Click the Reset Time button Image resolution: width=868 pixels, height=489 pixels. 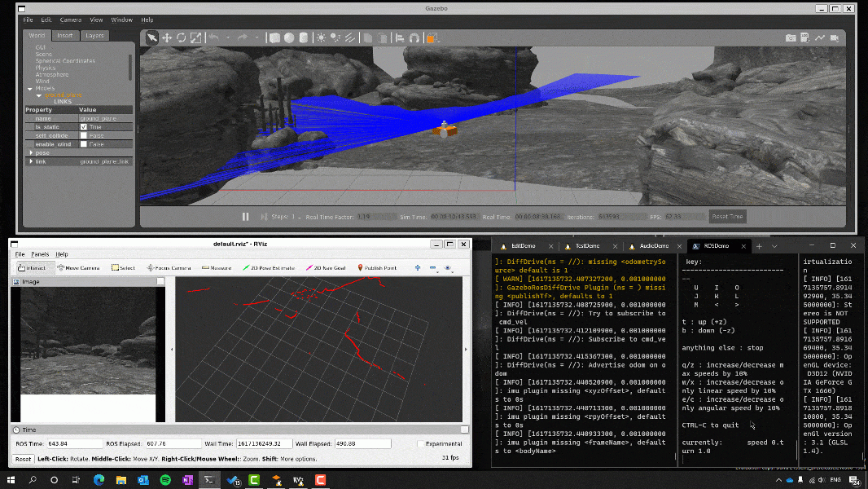click(x=727, y=217)
